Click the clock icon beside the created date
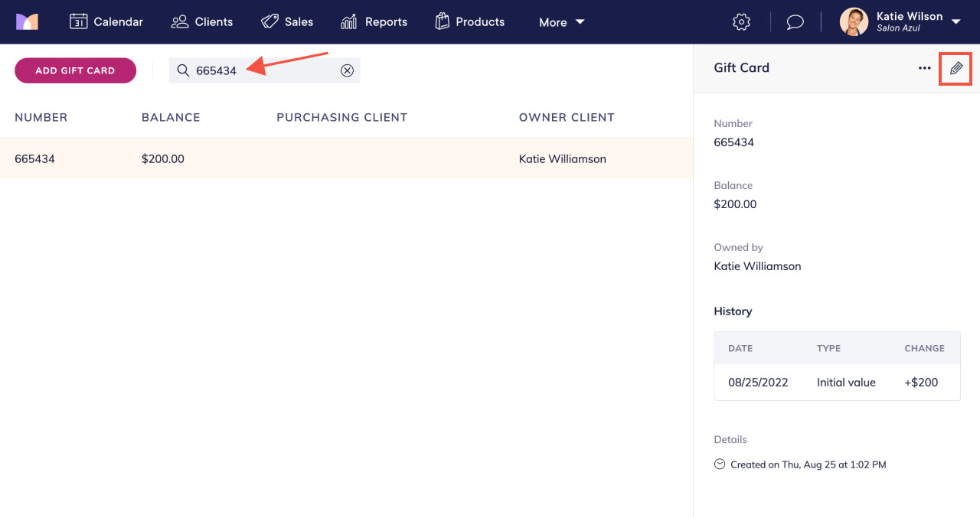The image size is (980, 518). [x=719, y=464]
